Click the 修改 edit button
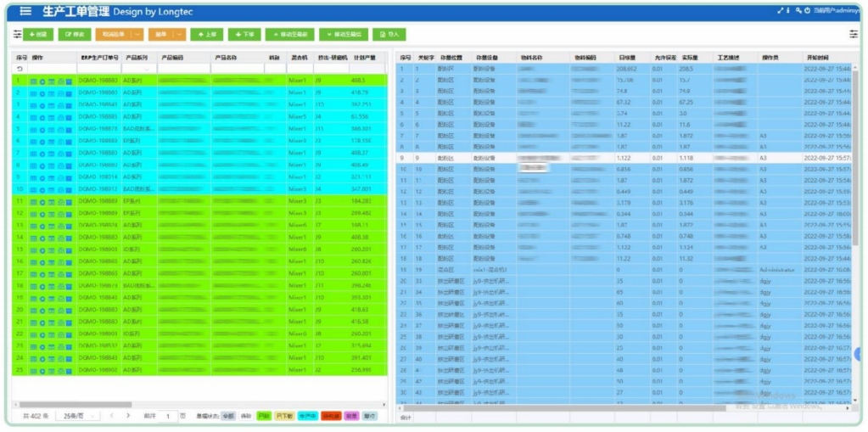This screenshot has height=432, width=868. pyautogui.click(x=76, y=34)
